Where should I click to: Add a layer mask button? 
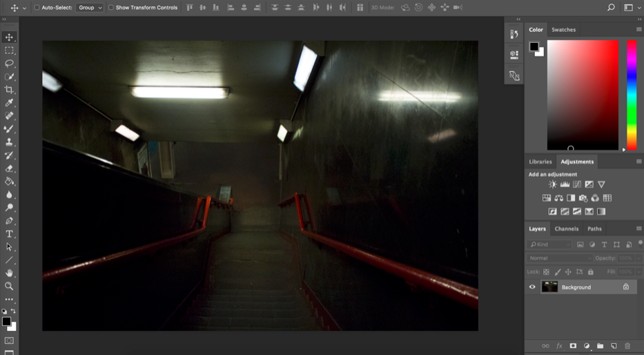(573, 346)
